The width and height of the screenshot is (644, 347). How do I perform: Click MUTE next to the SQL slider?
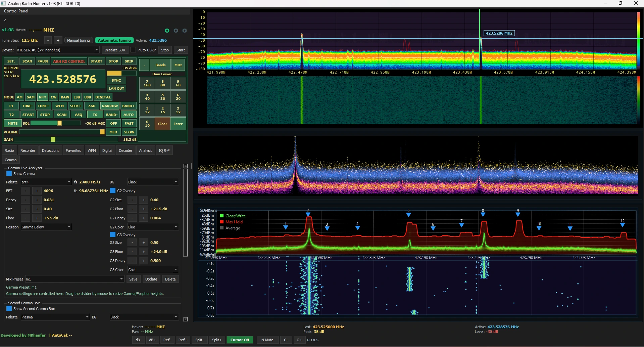tap(12, 123)
